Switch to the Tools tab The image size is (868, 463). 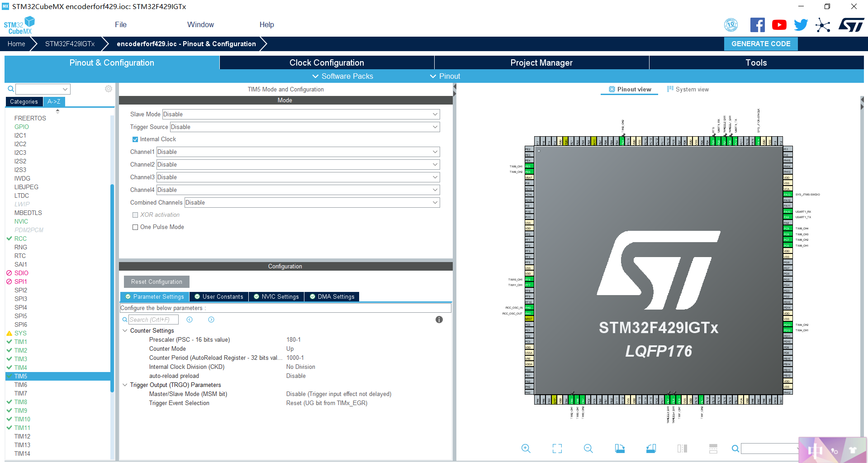click(756, 62)
